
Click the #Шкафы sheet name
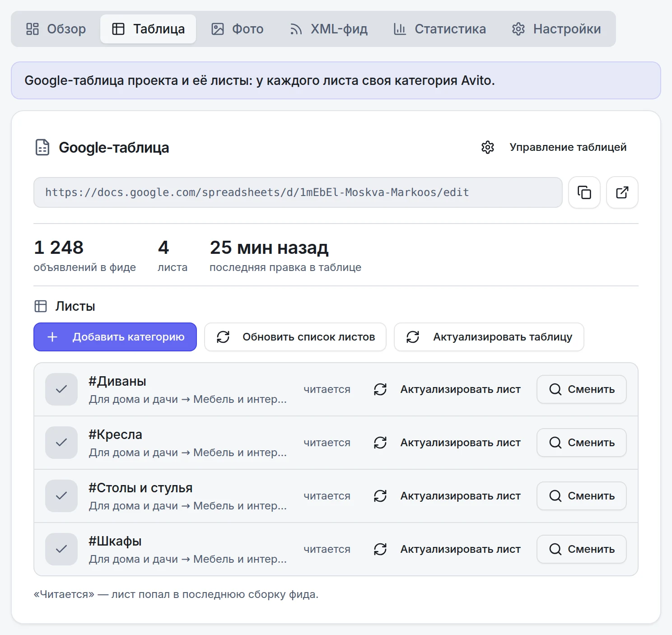point(115,541)
